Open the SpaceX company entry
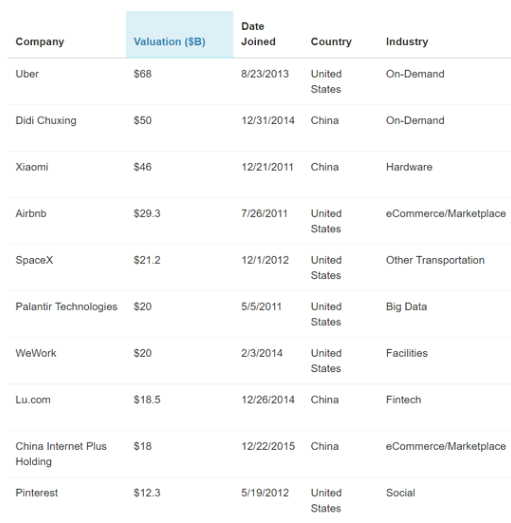The height and width of the screenshot is (523, 511). tap(34, 260)
